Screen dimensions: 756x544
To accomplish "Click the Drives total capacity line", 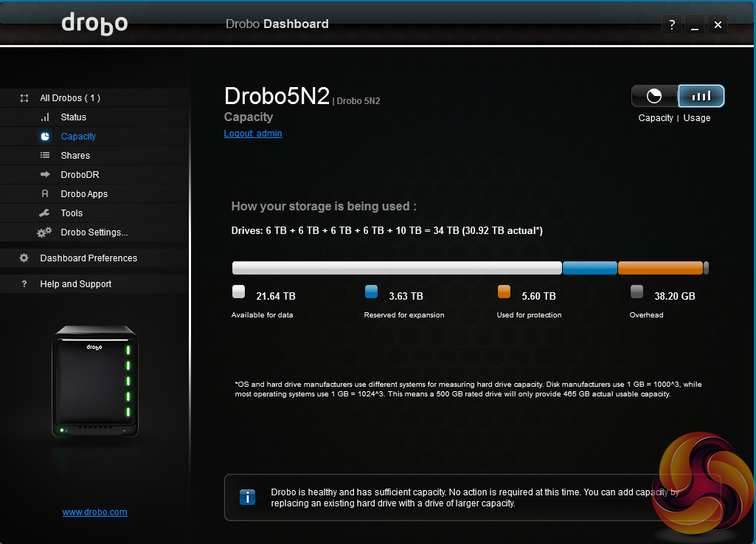I will point(387,231).
